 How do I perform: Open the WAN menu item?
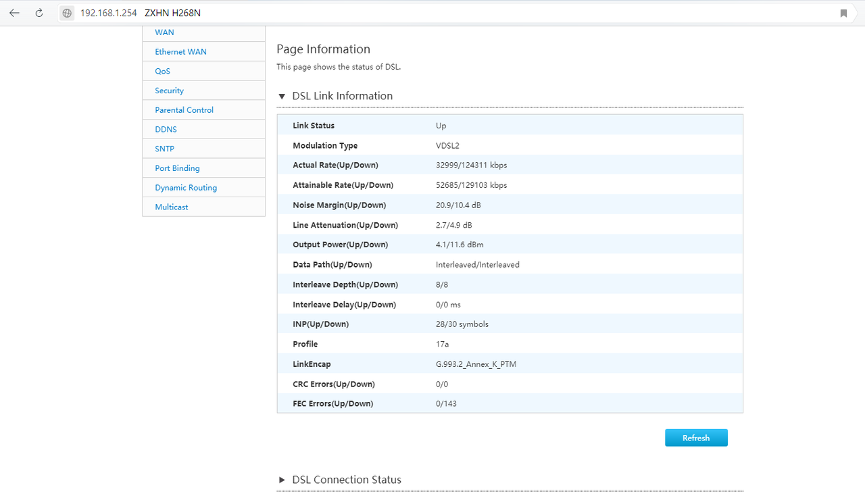click(164, 32)
